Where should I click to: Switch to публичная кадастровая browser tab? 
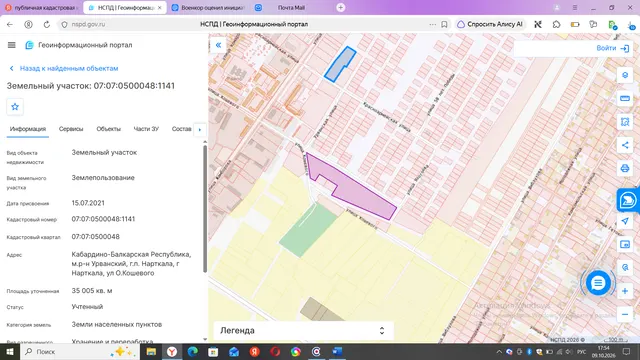point(42,8)
